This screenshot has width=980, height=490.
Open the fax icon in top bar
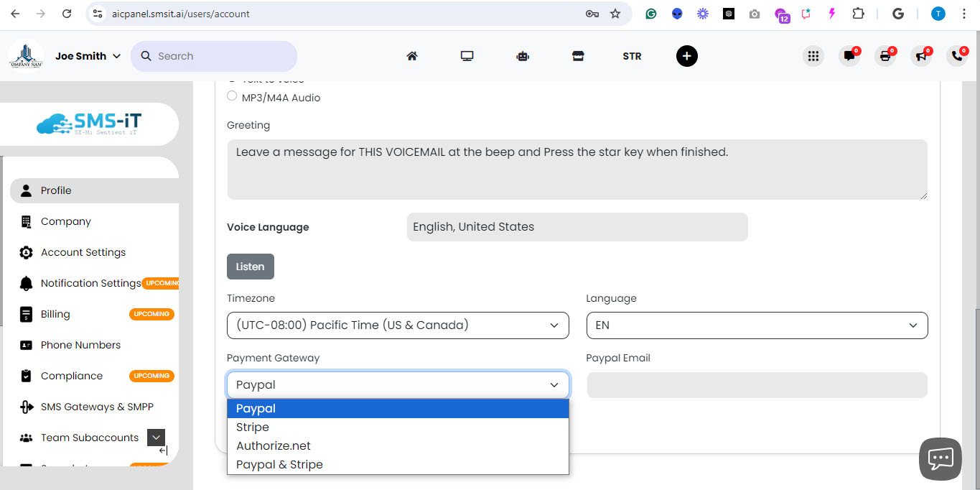pyautogui.click(x=885, y=55)
